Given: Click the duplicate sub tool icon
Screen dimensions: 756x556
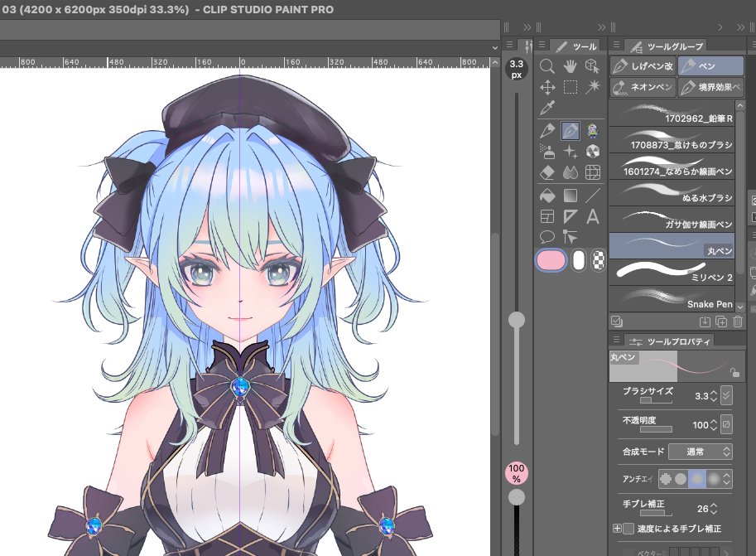Looking at the screenshot, I should pyautogui.click(x=721, y=322).
